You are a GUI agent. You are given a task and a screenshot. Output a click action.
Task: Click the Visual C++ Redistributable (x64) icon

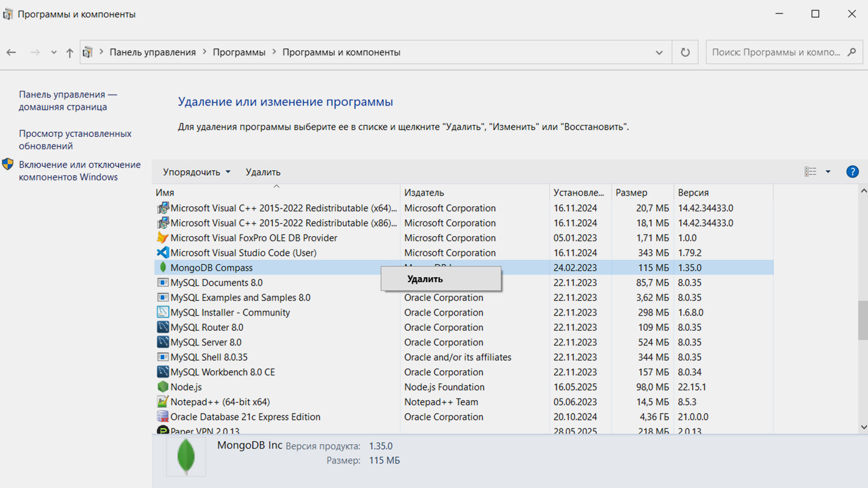(163, 208)
